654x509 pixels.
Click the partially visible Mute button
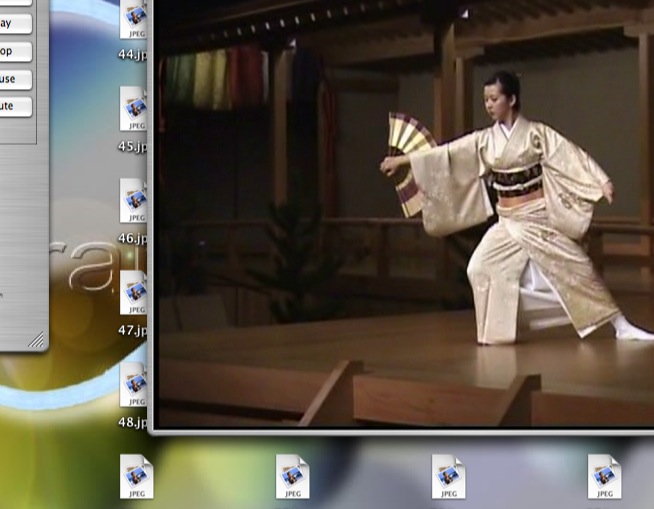(15, 106)
